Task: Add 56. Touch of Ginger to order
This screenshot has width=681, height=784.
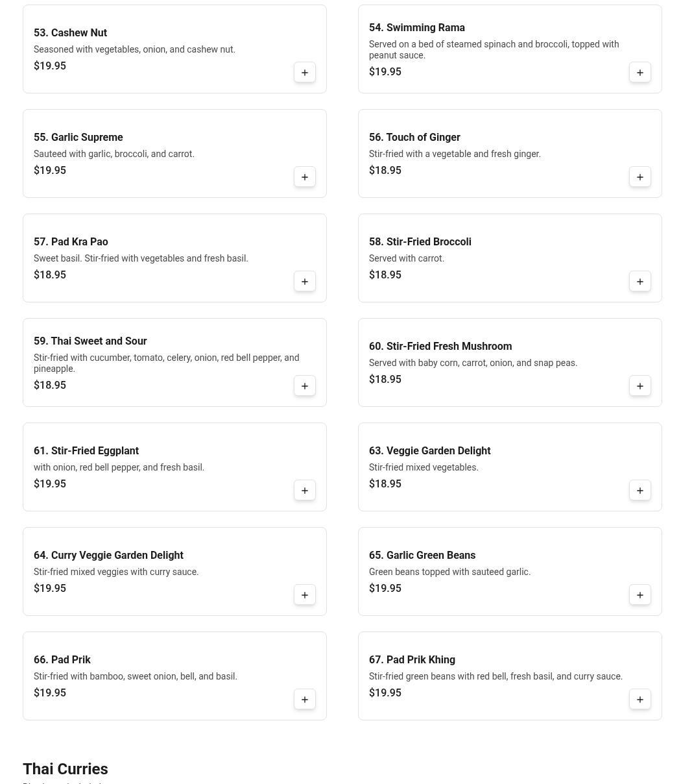Action: click(x=640, y=177)
